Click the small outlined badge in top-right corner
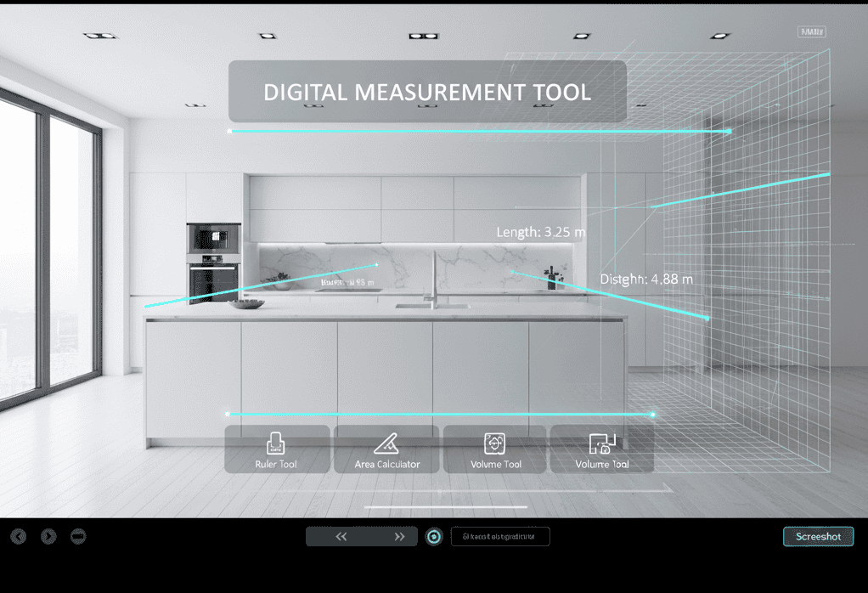Image resolution: width=868 pixels, height=593 pixels. coord(812,32)
